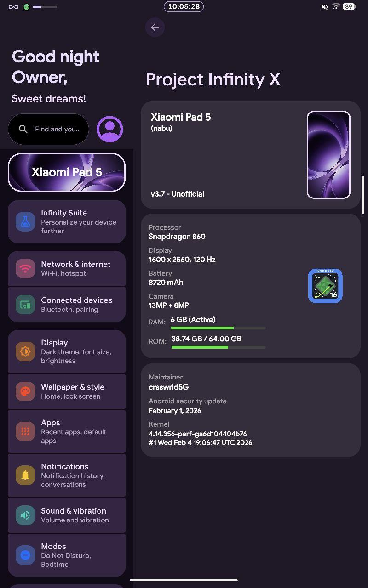Tap the Notifications bell icon

tap(25, 475)
